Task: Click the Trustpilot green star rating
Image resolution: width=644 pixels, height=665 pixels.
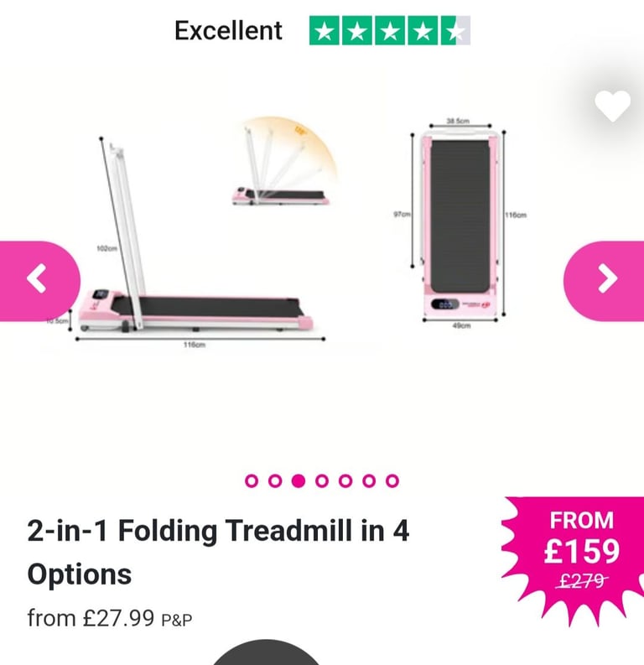Action: (x=390, y=30)
